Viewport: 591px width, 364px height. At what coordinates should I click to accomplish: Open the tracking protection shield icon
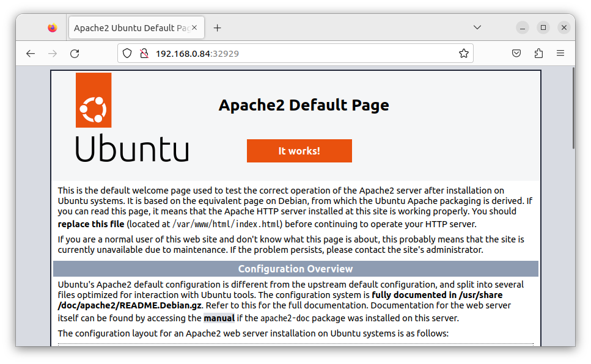[127, 54]
